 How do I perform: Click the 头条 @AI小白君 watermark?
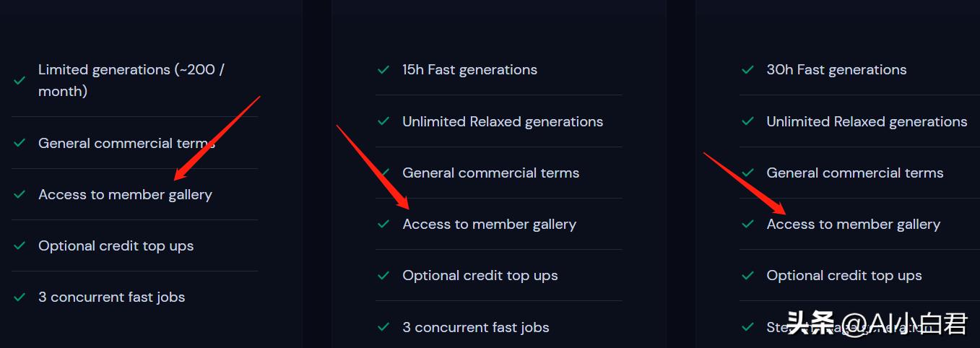click(x=877, y=323)
